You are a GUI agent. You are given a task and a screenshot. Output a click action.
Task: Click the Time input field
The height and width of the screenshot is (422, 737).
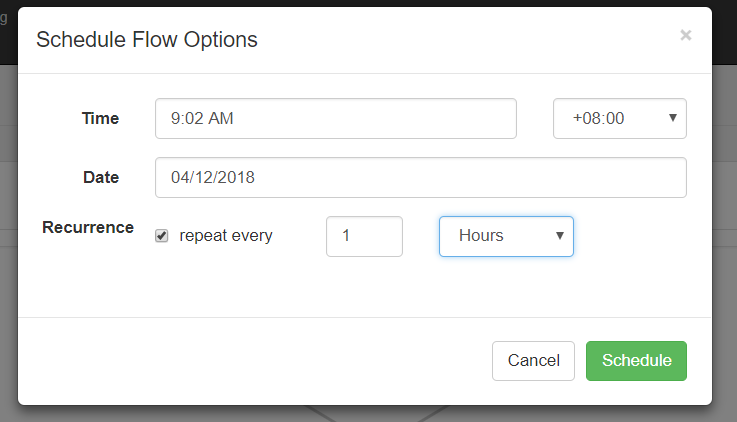(x=335, y=118)
